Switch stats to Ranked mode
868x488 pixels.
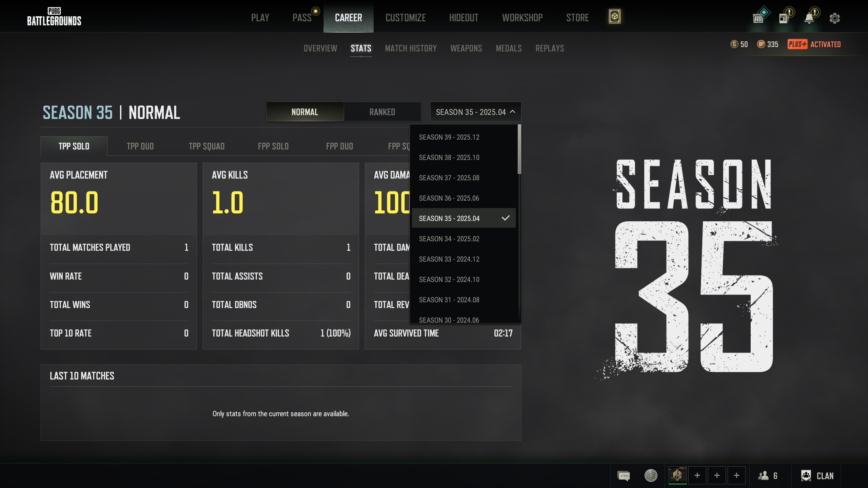[x=382, y=112]
